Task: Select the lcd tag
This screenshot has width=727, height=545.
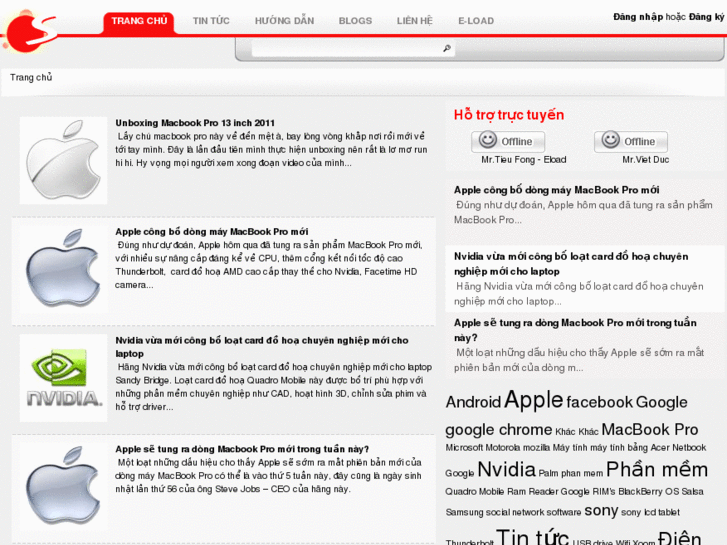Action: (650, 513)
